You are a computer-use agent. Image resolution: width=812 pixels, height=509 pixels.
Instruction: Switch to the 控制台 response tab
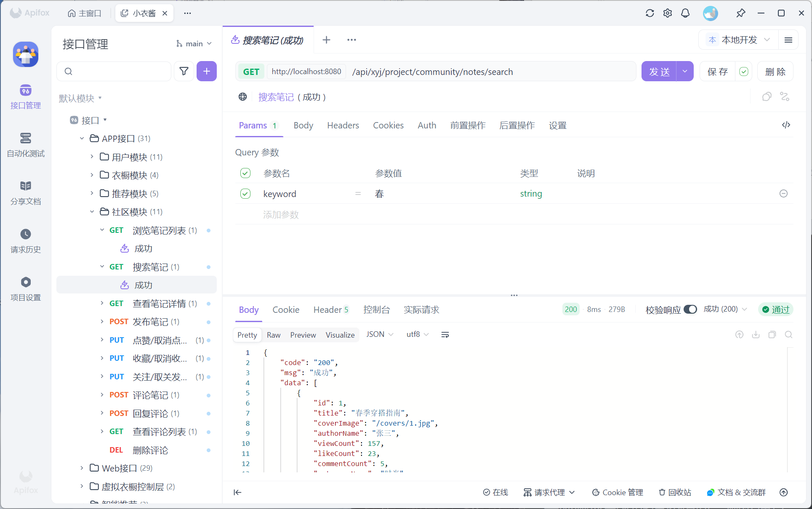[x=376, y=310]
